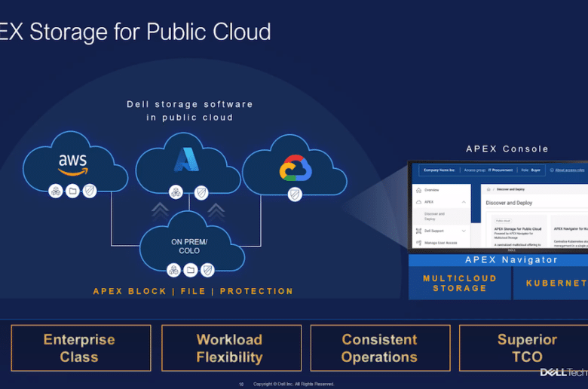
Task: Select the Kubernetes tile under APEX Navigator
Action: pyautogui.click(x=550, y=283)
